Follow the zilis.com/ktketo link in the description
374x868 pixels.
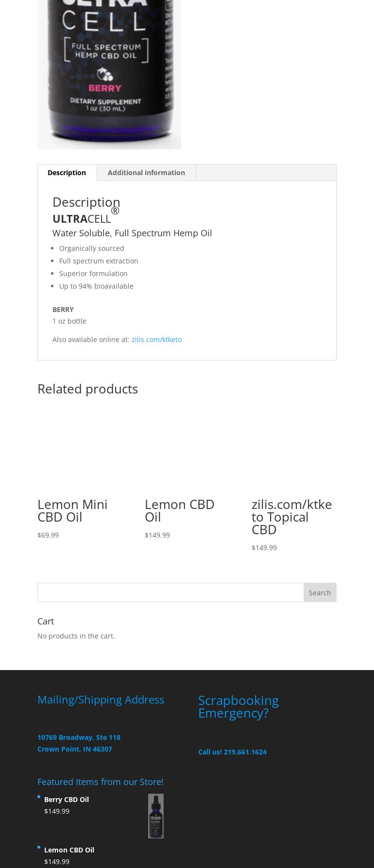coord(156,340)
